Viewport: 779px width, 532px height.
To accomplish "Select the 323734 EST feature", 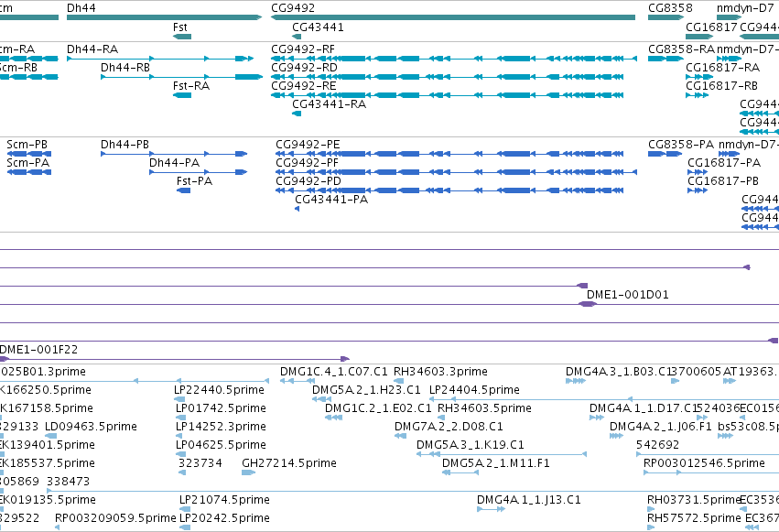I will (x=182, y=472).
